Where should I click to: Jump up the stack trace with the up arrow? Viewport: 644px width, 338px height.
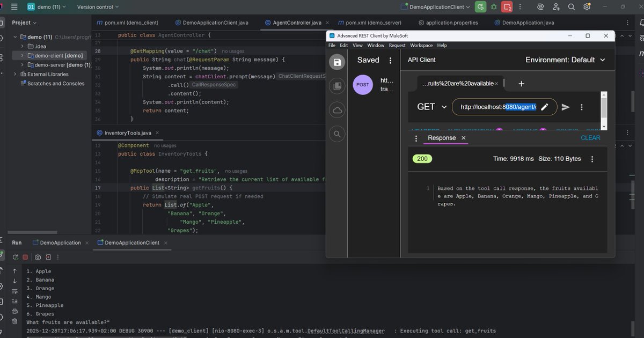click(x=14, y=271)
